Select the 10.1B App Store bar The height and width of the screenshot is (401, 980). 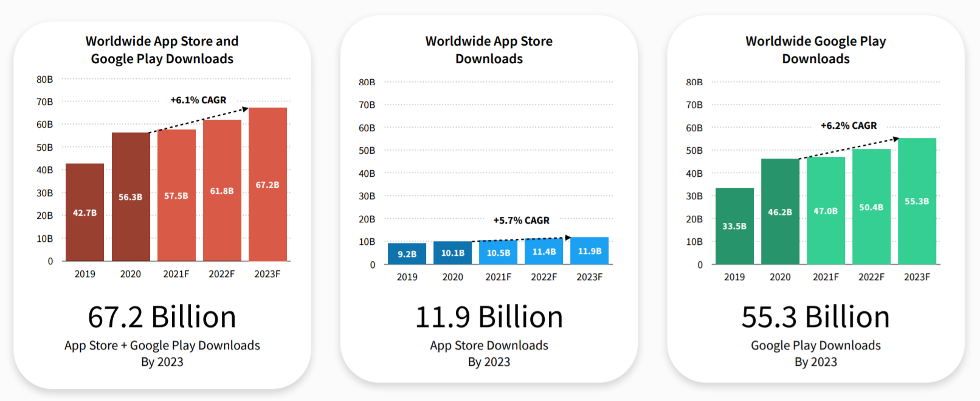(452, 253)
